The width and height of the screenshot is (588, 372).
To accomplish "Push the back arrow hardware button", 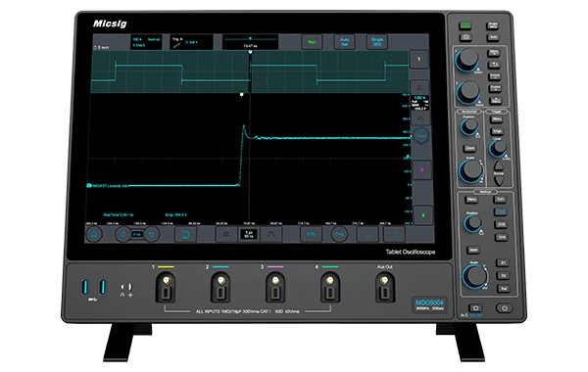I will click(495, 65).
